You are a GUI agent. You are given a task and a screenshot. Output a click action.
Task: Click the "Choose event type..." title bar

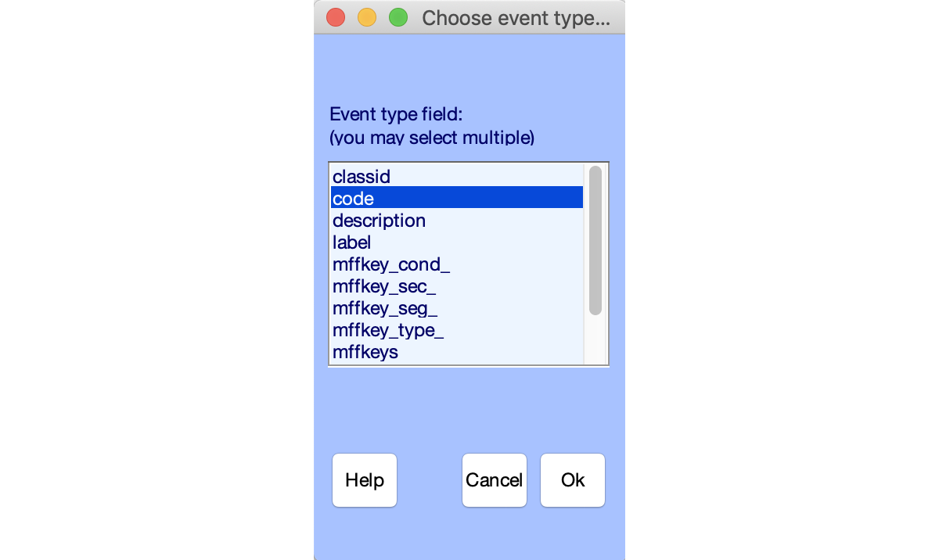[x=516, y=17]
